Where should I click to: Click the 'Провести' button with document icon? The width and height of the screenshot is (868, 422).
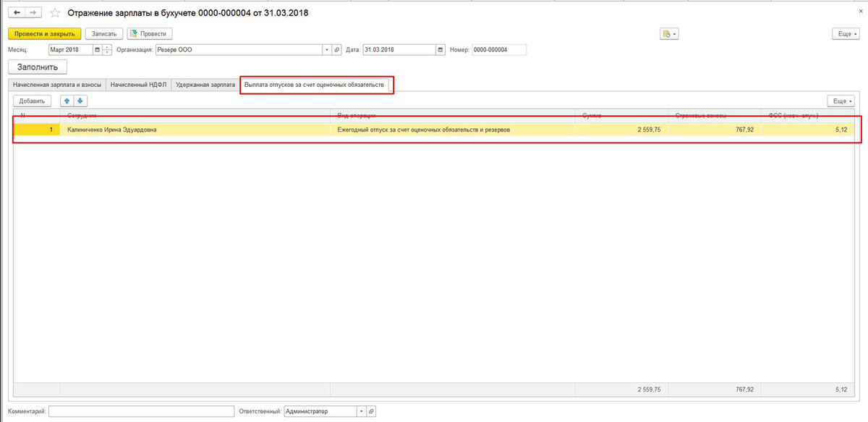coord(150,33)
